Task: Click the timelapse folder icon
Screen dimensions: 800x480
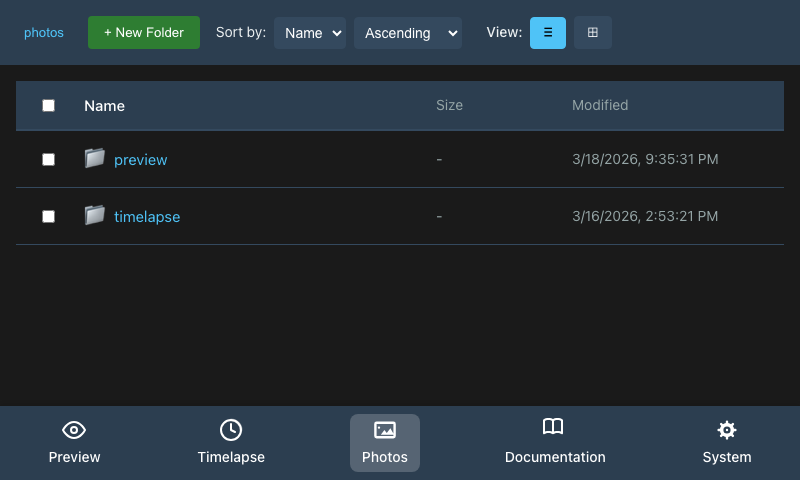Action: pos(95,215)
